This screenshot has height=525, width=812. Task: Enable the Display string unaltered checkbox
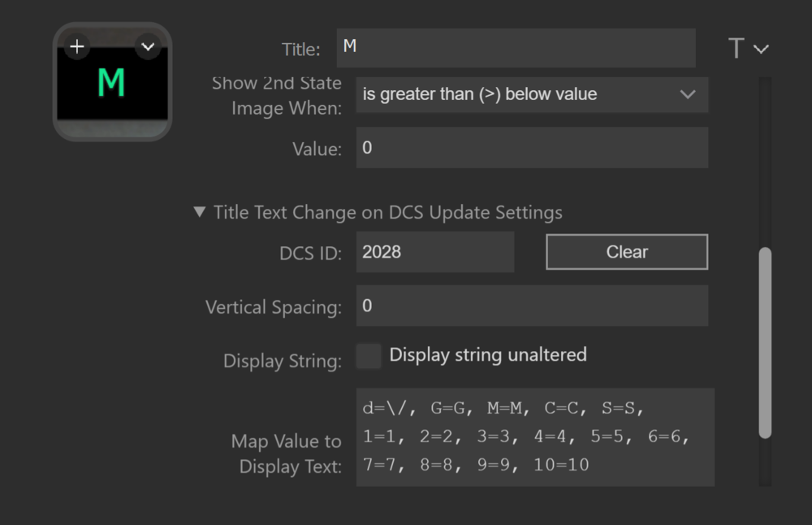click(369, 355)
